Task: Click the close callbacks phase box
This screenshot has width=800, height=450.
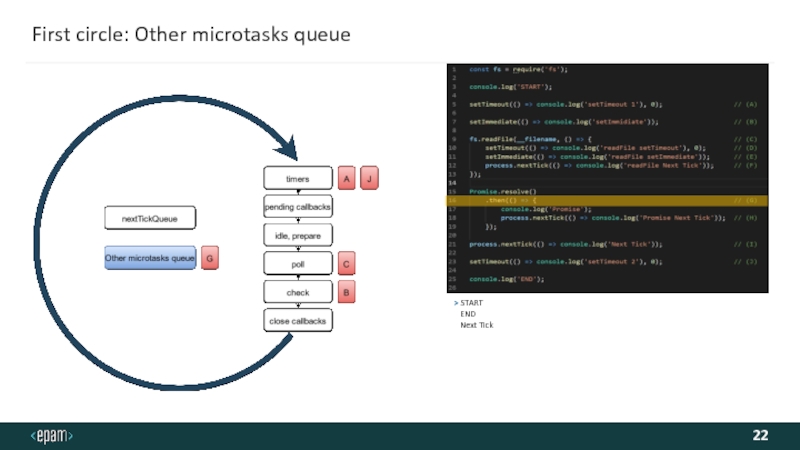Action: tap(297, 321)
